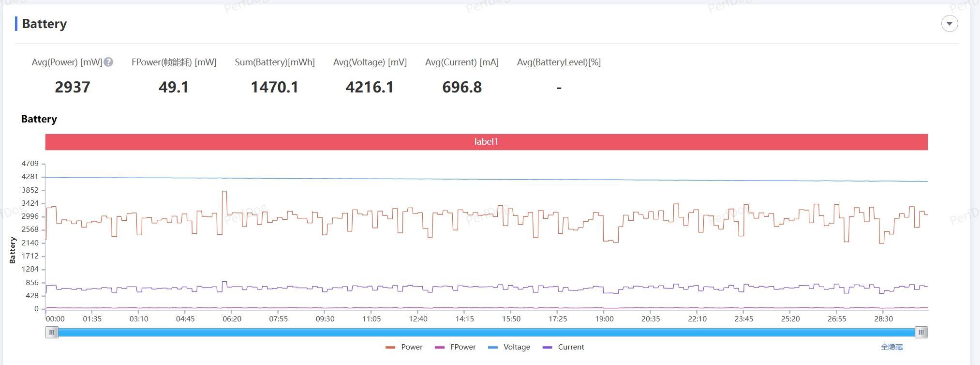
Task: Collapse the Battery section with the arrow button
Action: (949, 24)
